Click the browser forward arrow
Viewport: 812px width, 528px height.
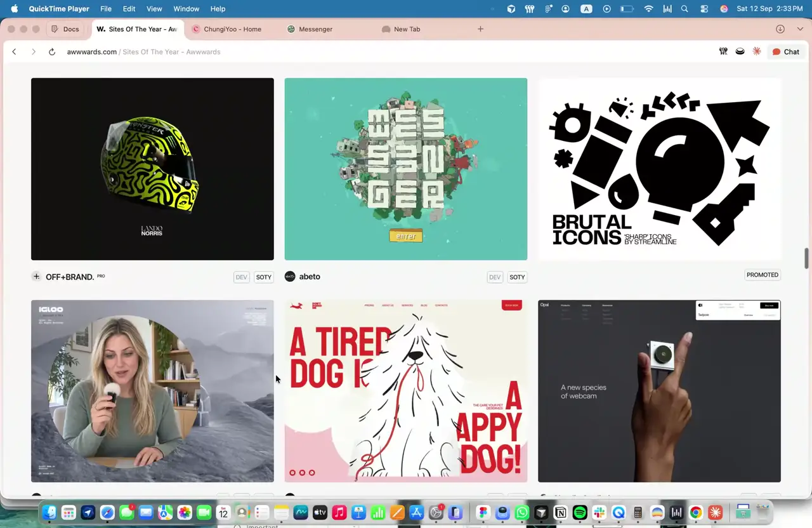coord(34,52)
